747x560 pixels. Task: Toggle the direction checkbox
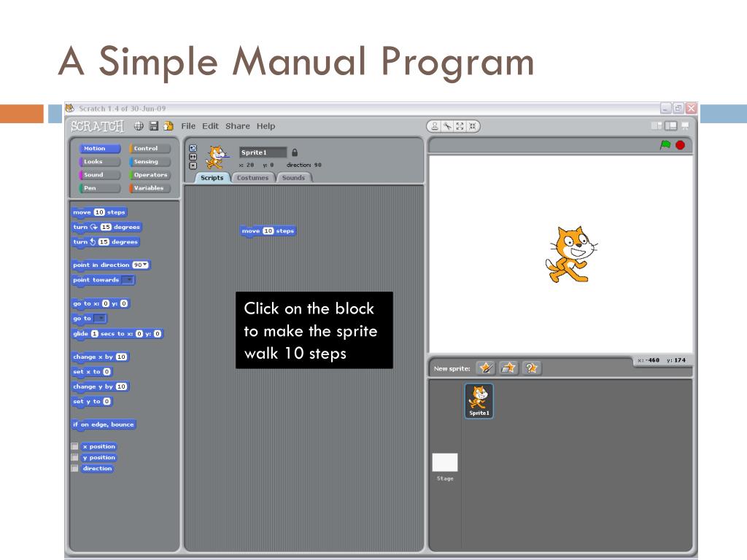click(x=75, y=468)
